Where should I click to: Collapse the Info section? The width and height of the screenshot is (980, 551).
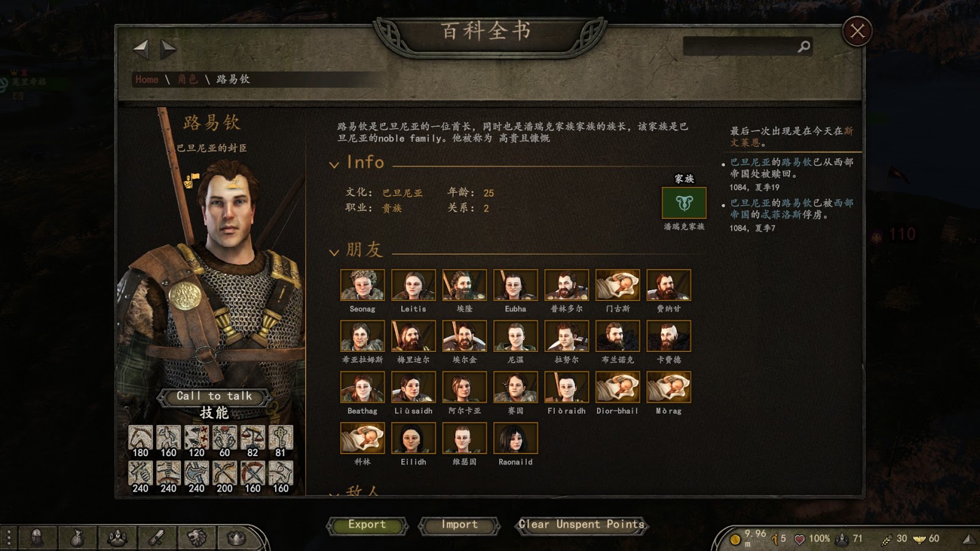tap(334, 164)
